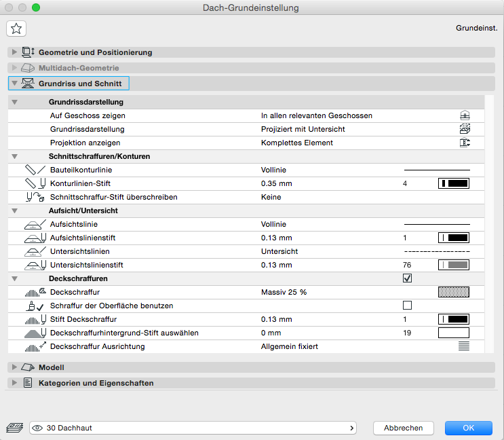Screen dimensions: 504x440
Task: Click the Projektion anzeigen icon on the right
Action: pos(465,143)
